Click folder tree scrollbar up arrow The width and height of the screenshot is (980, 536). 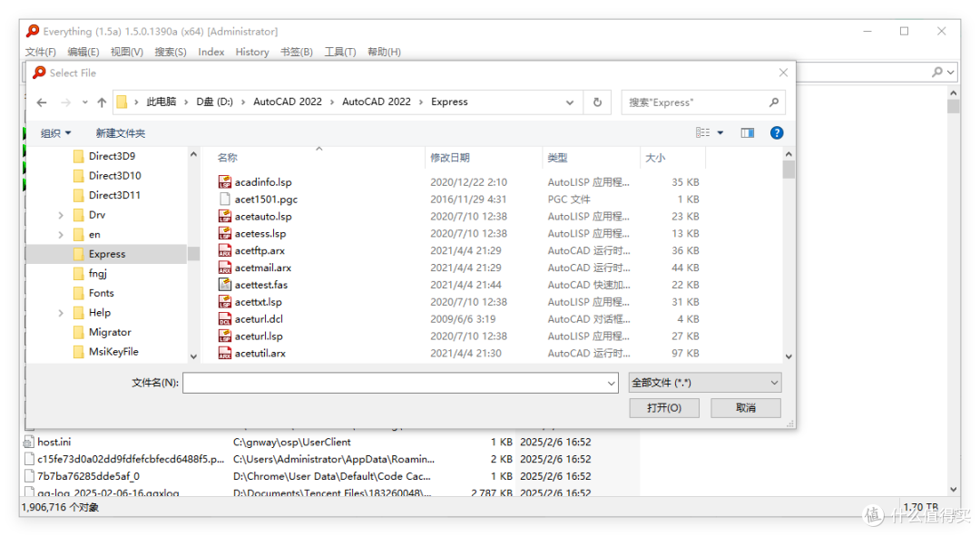click(194, 154)
